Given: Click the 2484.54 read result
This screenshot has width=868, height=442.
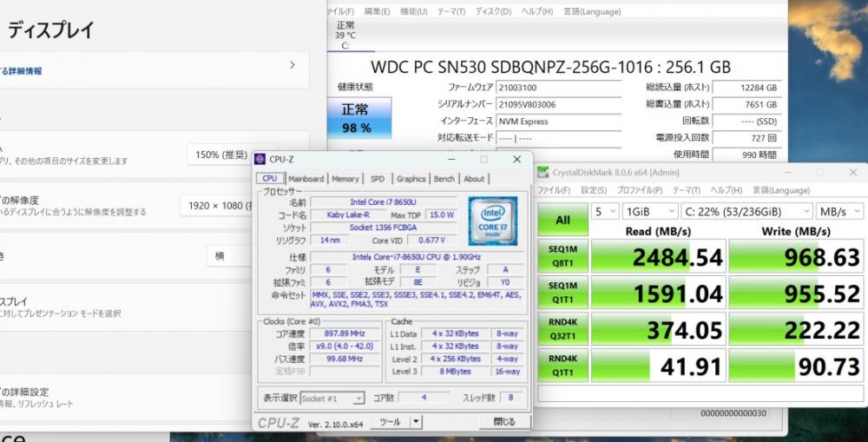Looking at the screenshot, I should click(658, 256).
